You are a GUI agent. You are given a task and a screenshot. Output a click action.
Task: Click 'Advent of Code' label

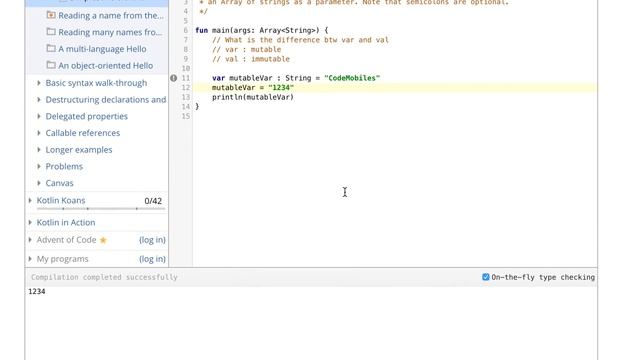point(66,240)
